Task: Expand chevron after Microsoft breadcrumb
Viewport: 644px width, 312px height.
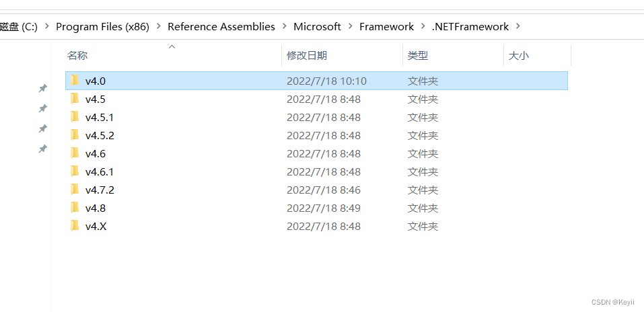Action: 350,27
